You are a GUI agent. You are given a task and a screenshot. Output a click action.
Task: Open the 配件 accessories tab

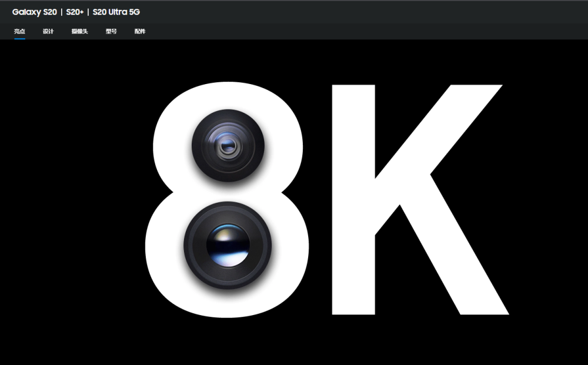140,32
